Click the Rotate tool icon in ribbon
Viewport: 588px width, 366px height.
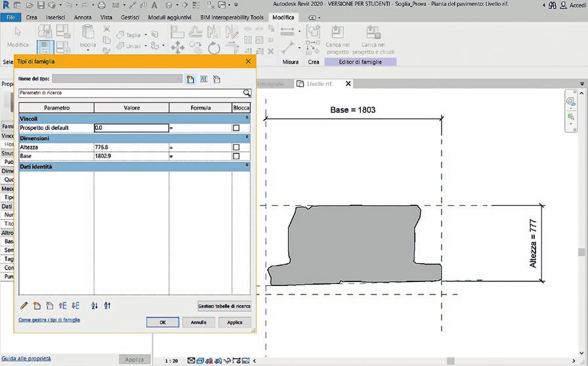[214, 48]
